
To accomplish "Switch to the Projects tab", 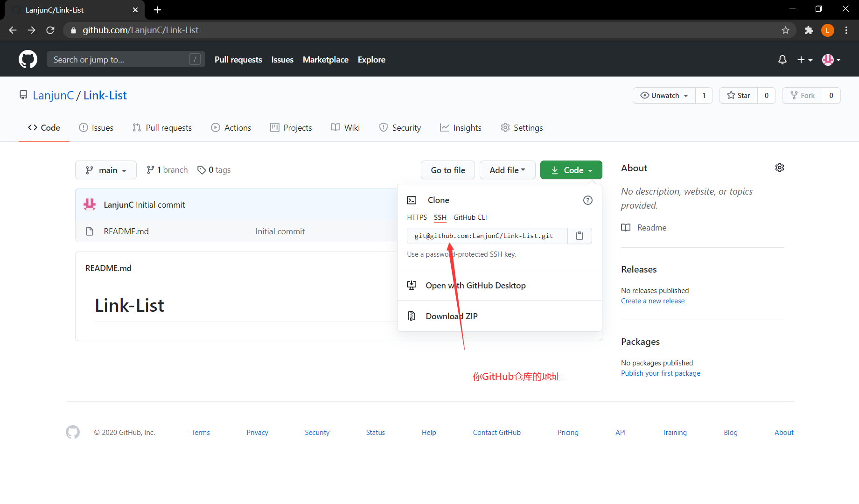I will (x=291, y=127).
